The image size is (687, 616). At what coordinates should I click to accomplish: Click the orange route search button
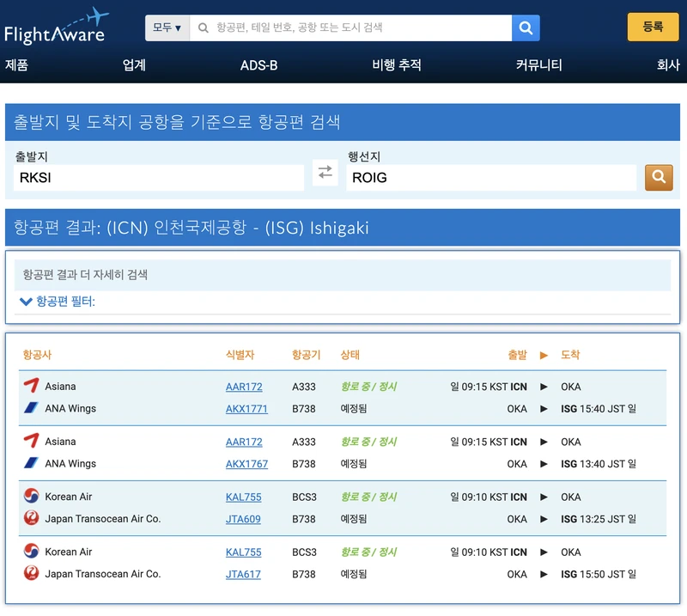coord(659,177)
